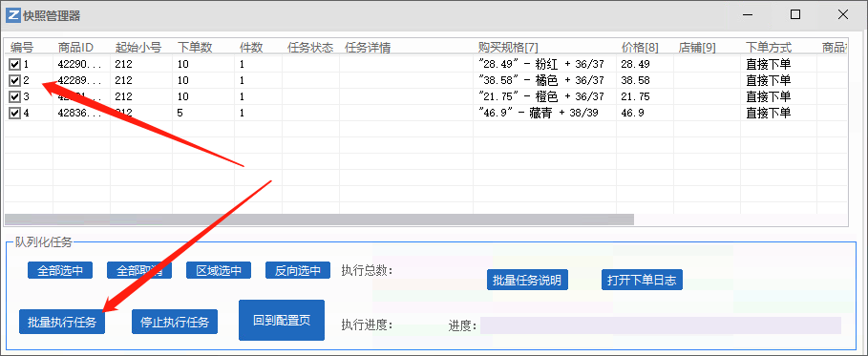Close the 快照管理器 window
Image resolution: width=868 pixels, height=356 pixels.
tap(843, 15)
